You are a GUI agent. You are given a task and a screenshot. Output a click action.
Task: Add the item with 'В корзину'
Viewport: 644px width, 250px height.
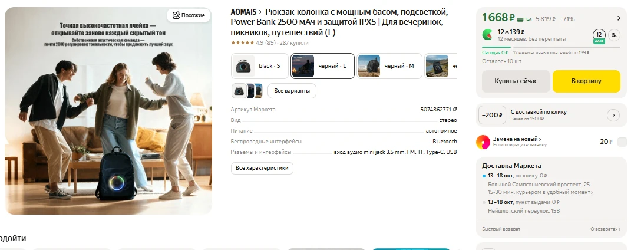586,81
